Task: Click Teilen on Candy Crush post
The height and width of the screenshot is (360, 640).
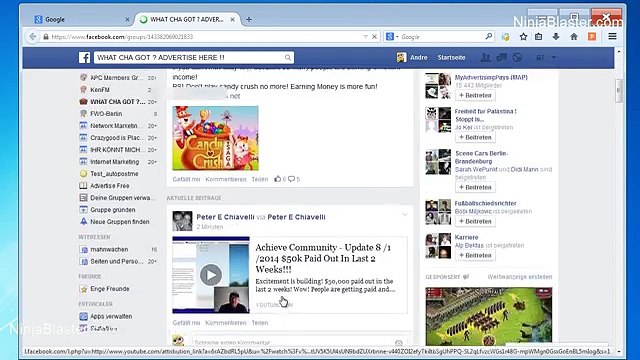Action: pos(260,179)
